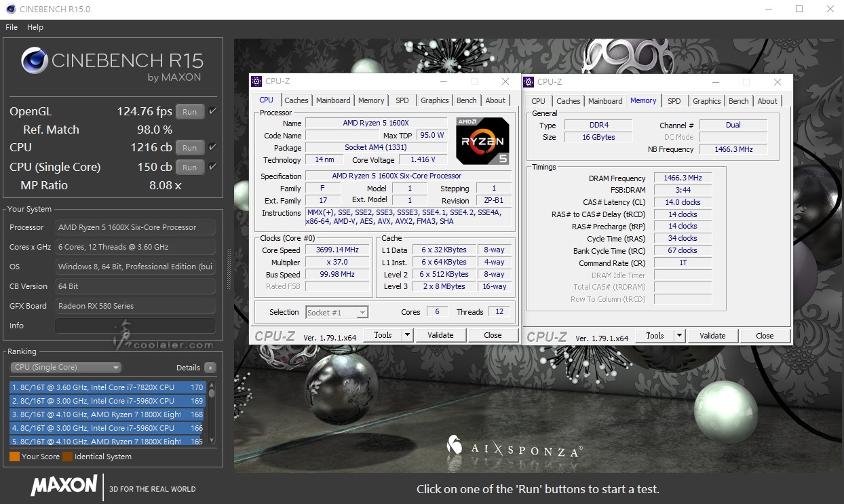844x504 pixels.
Task: Click the DRAM Frequency value 1466.3 MHz
Action: 683,178
